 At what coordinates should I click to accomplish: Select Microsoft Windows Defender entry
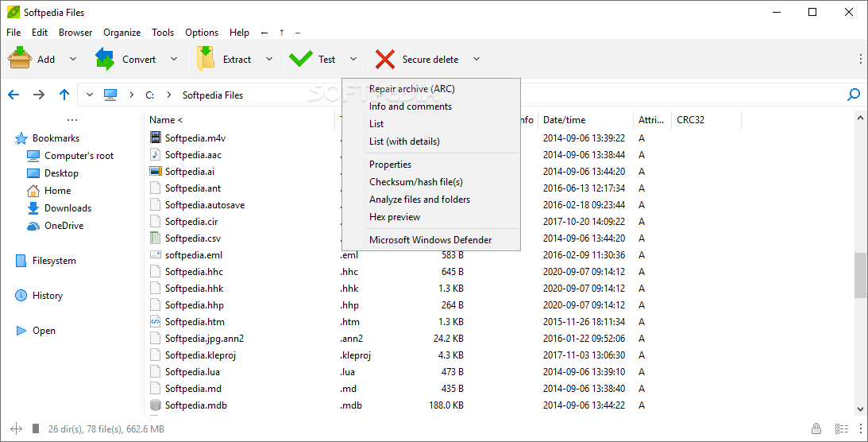tap(431, 240)
